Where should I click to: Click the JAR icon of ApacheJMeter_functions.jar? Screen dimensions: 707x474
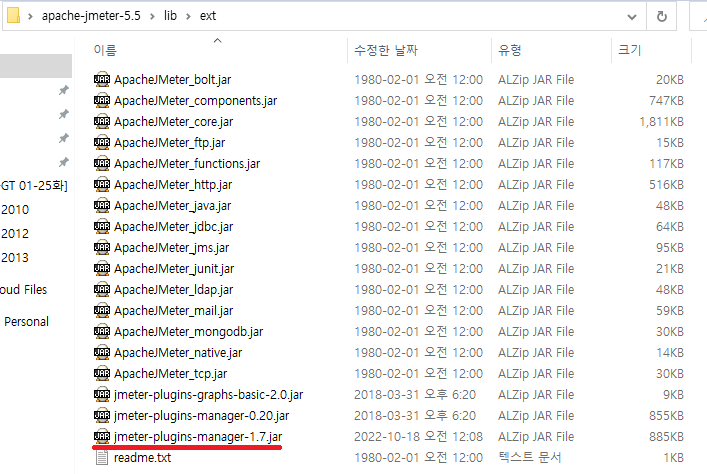pos(102,163)
